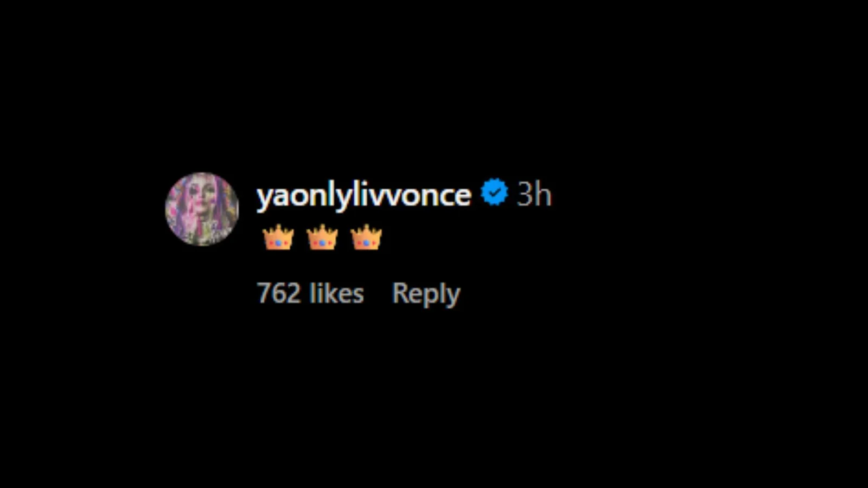Click the word 'likes' under the comment
This screenshot has width=868, height=488.
pos(336,293)
